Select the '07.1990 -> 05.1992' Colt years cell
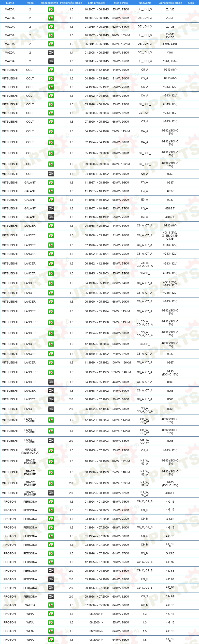 (x=97, y=122)
